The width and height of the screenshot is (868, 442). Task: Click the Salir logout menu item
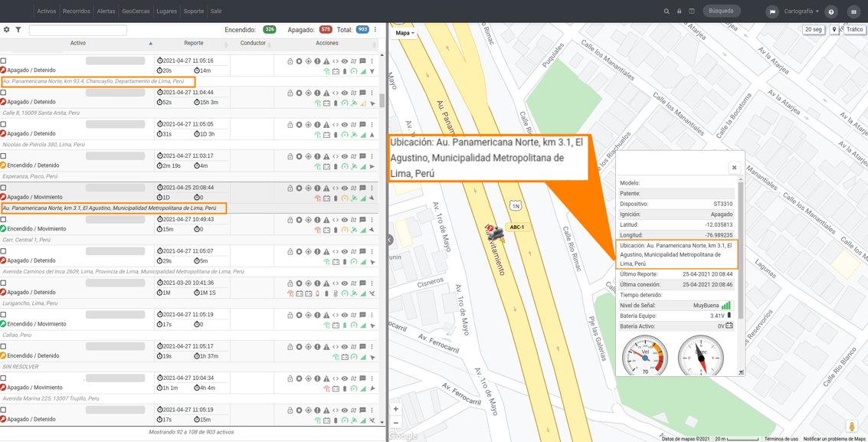216,11
